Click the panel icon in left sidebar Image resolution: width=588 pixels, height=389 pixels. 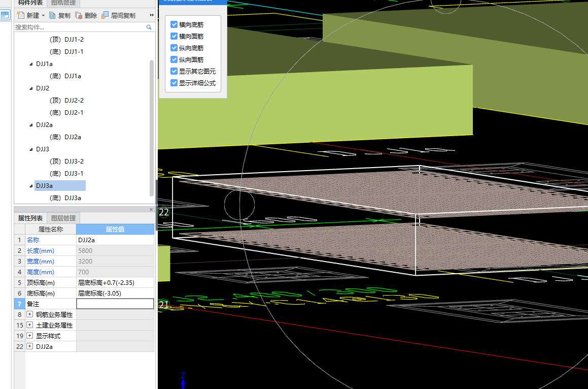point(5,15)
